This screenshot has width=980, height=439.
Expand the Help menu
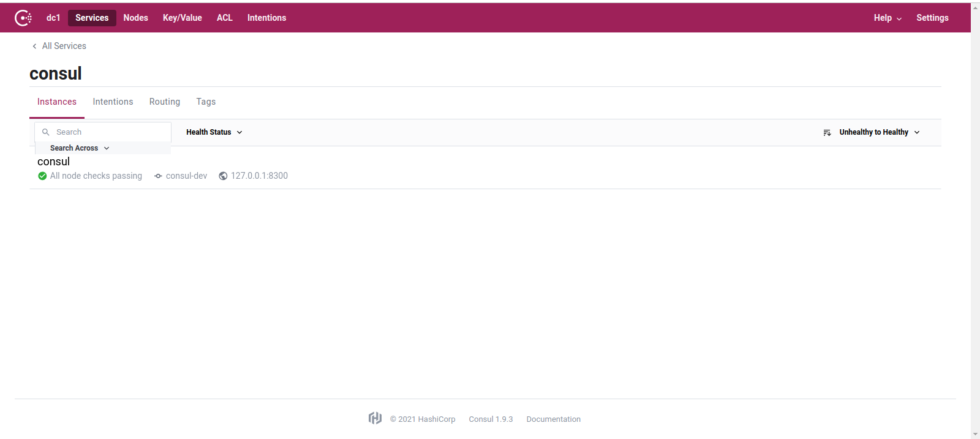888,18
